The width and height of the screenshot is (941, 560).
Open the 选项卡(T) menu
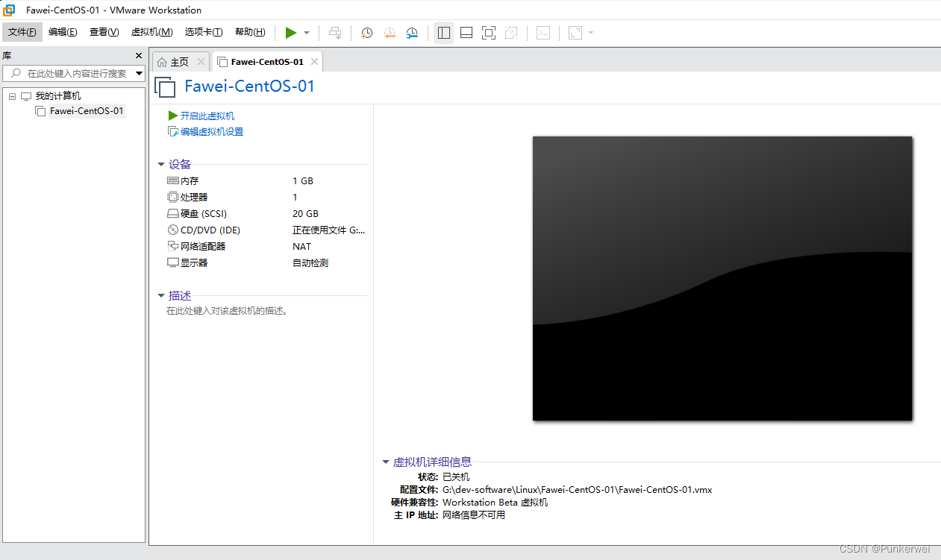[x=204, y=32]
